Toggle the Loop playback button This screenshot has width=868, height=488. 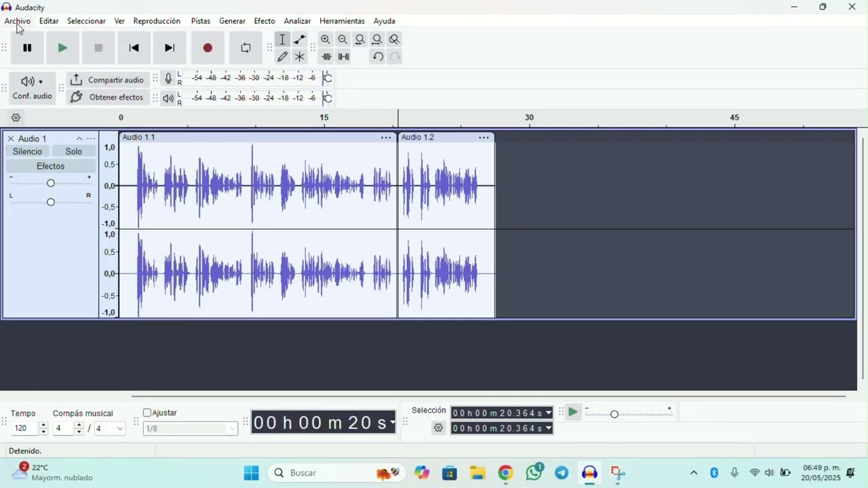pyautogui.click(x=245, y=48)
